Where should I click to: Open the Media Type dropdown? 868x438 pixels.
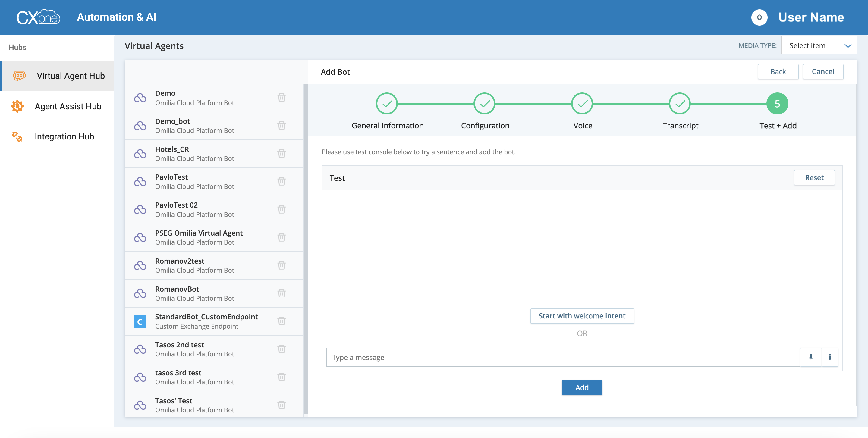pyautogui.click(x=819, y=46)
